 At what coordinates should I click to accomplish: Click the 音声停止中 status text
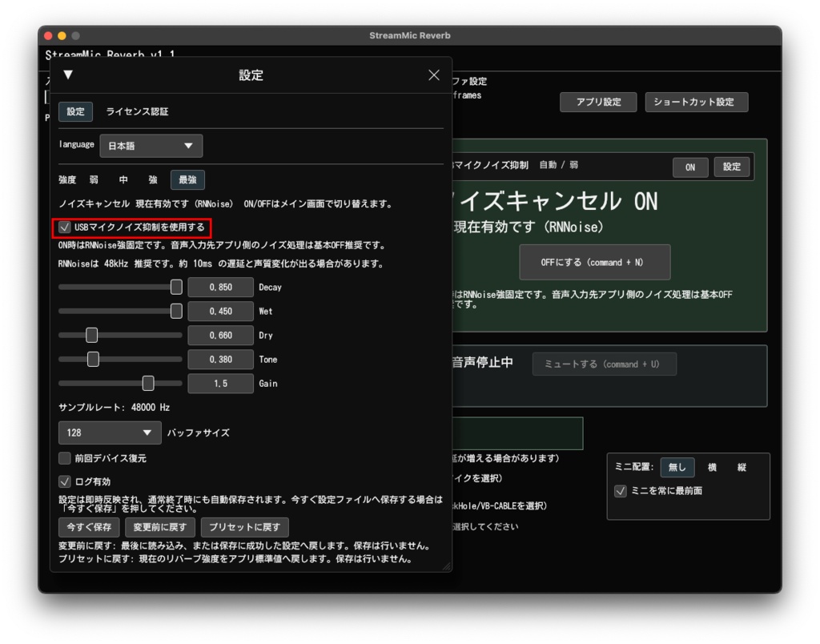(x=482, y=363)
